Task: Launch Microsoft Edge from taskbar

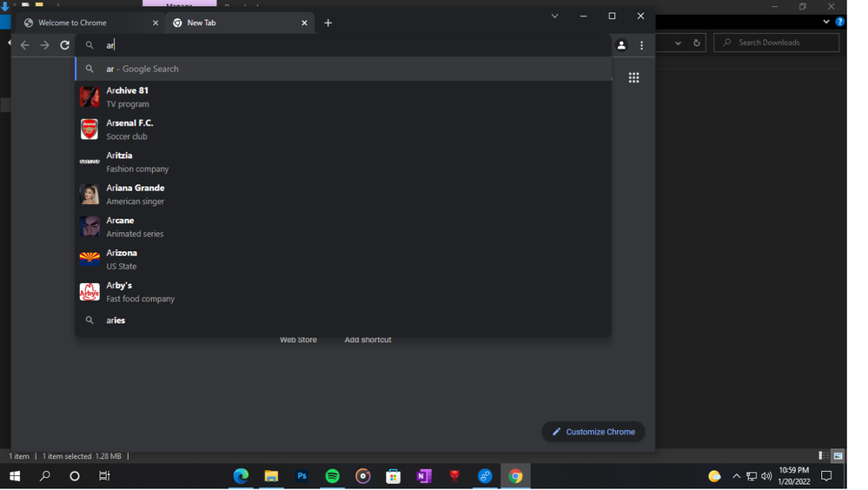Action: (241, 476)
